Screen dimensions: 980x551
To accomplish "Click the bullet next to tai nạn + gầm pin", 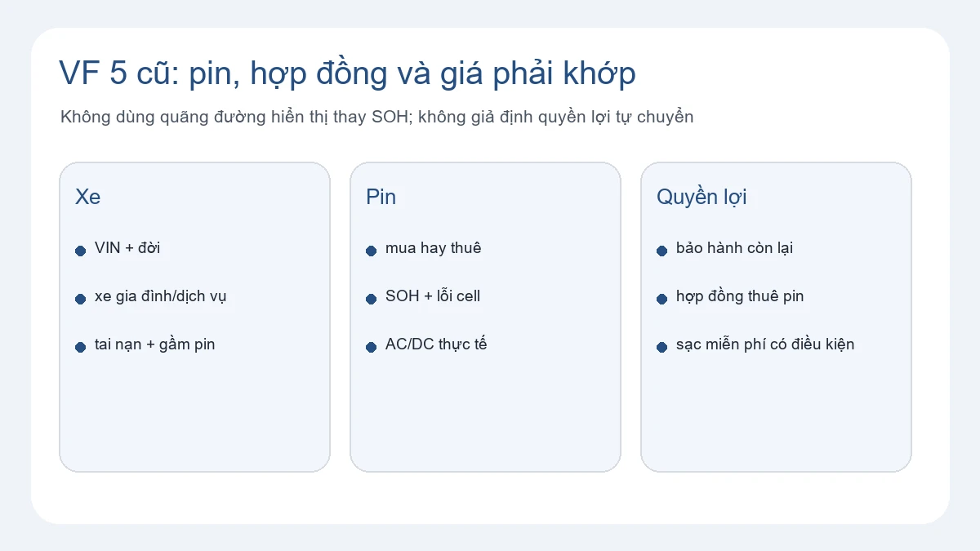I will 80,347.
